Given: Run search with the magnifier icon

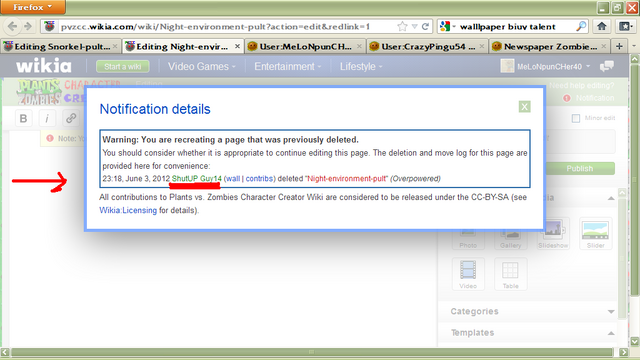Looking at the screenshot, I should click(581, 27).
